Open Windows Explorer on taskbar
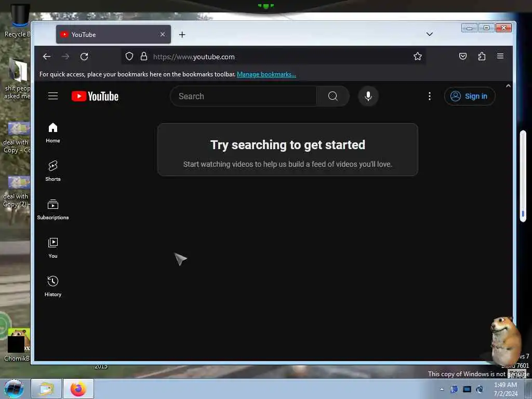Image resolution: width=532 pixels, height=399 pixels. pyautogui.click(x=46, y=389)
